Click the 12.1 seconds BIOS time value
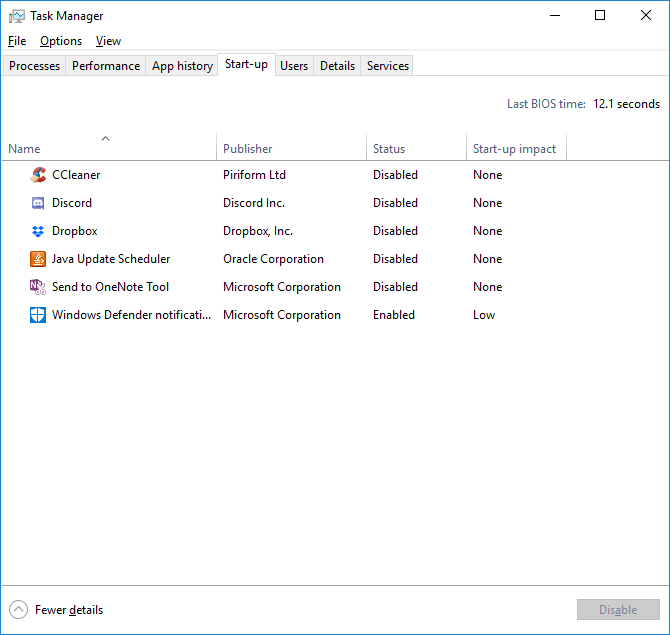This screenshot has width=670, height=635. [x=626, y=104]
